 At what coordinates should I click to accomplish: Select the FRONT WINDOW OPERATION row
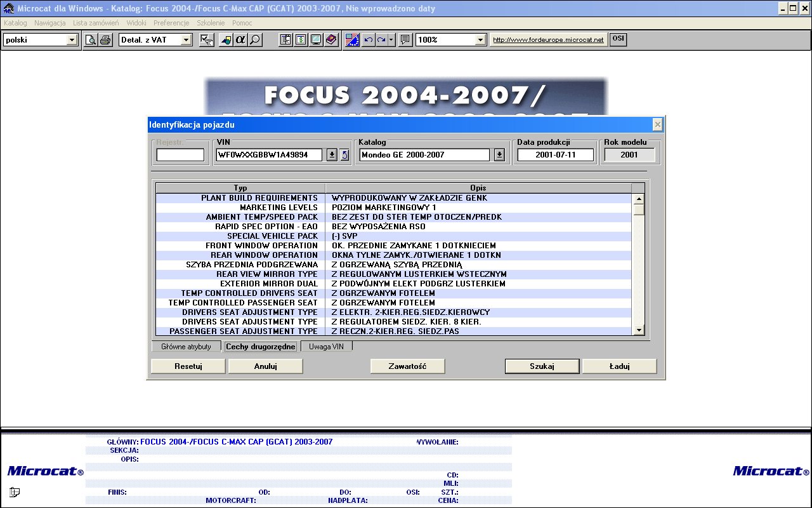394,246
